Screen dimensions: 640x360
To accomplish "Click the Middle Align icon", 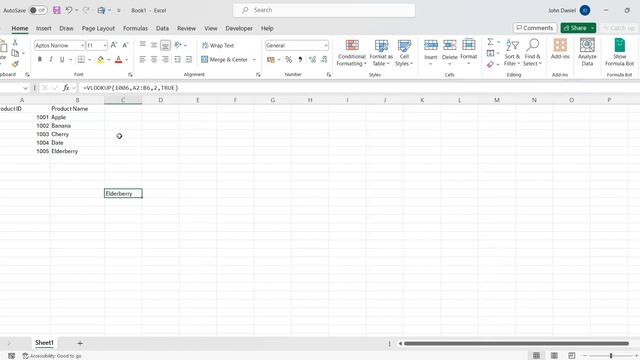I will (154, 45).
